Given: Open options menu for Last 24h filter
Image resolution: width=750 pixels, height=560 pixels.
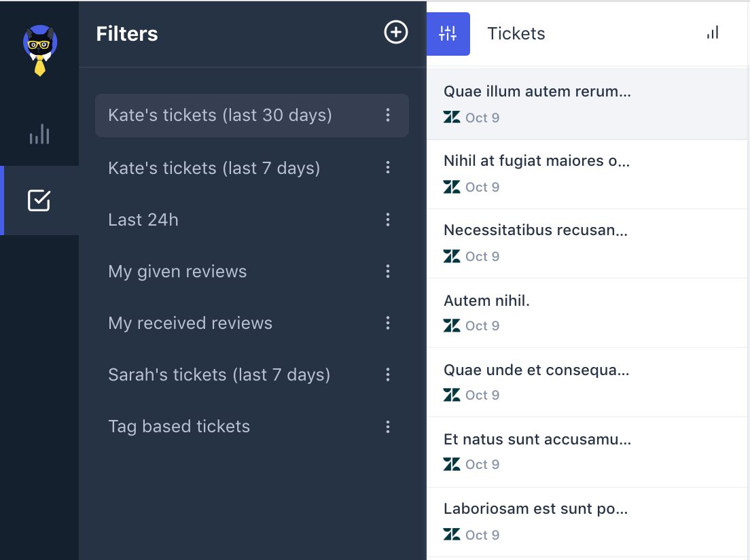Looking at the screenshot, I should tap(388, 220).
